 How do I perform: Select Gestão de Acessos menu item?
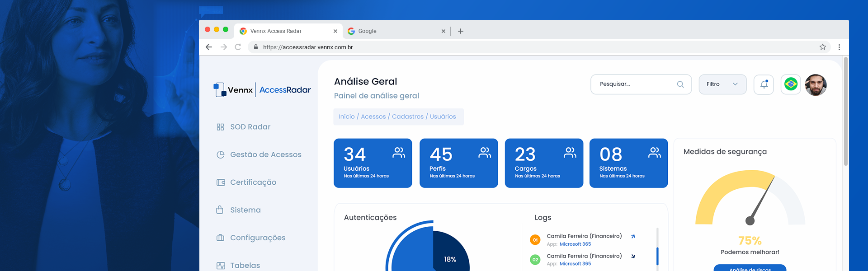265,154
